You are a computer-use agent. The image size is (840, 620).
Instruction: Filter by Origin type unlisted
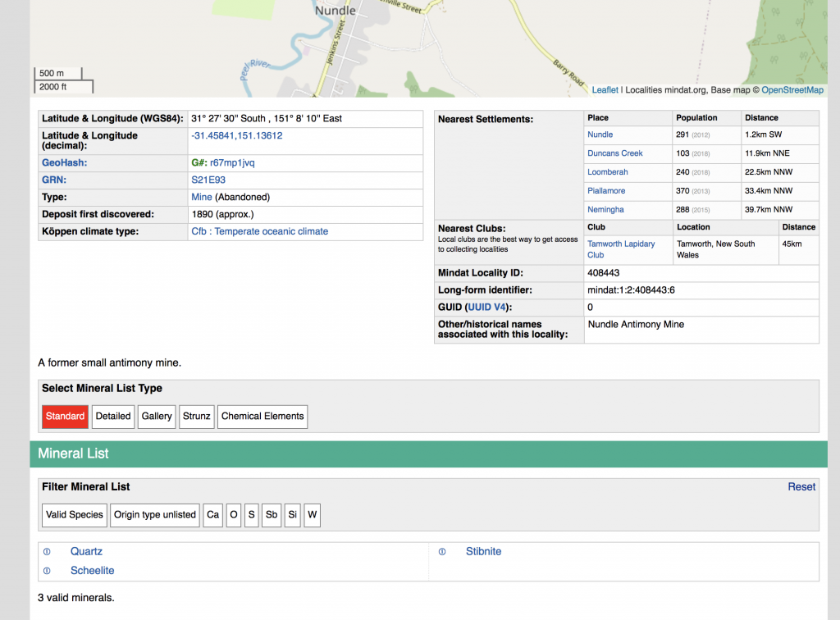[155, 515]
